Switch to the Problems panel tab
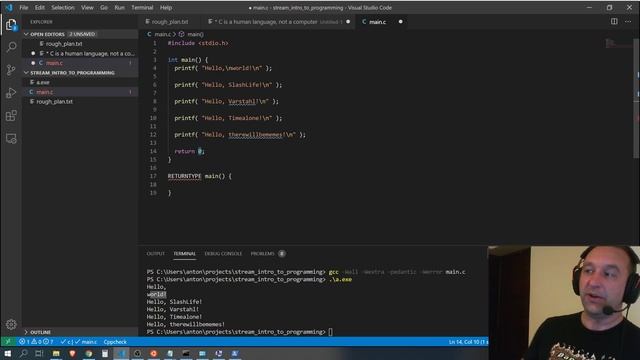Image resolution: width=640 pixels, height=360 pixels. (267, 253)
